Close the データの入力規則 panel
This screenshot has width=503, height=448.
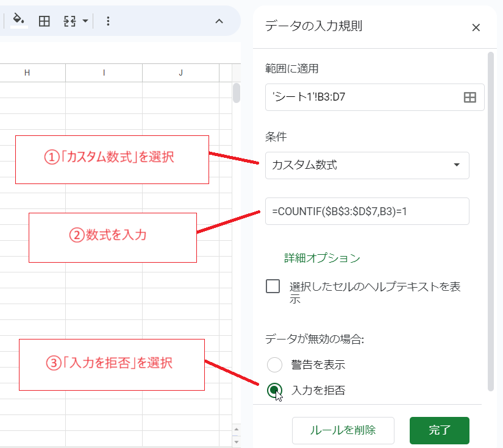[x=476, y=27]
